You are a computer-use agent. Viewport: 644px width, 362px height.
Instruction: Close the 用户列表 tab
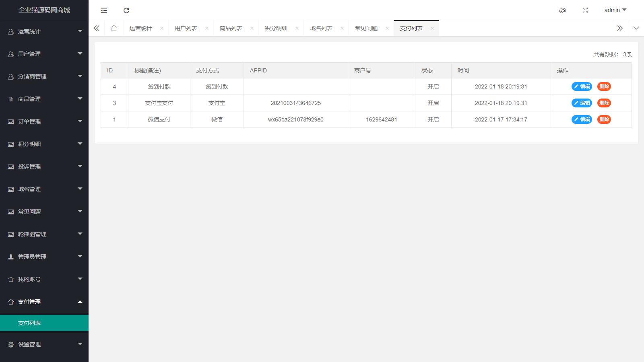click(207, 28)
